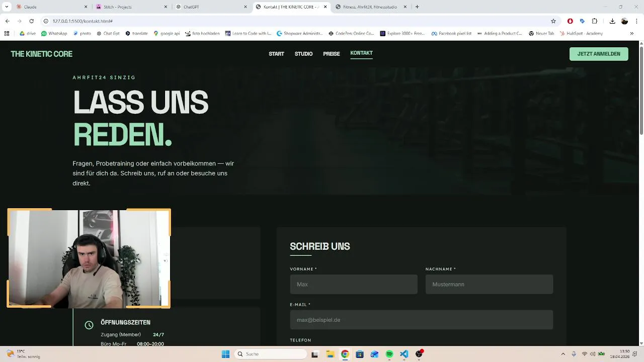Screen dimensions: 644x362
Task: Open Microsoft Store from the taskbar
Action: pyautogui.click(x=360, y=354)
